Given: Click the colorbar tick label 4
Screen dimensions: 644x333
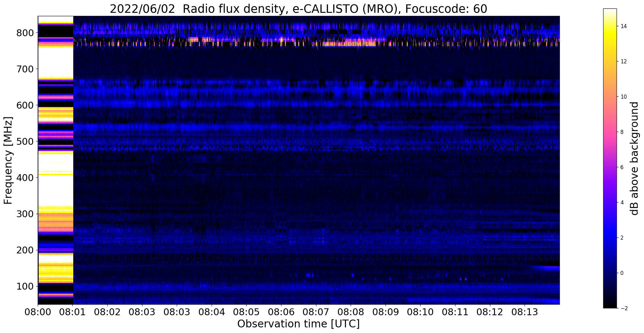Looking at the screenshot, I should (x=622, y=203).
